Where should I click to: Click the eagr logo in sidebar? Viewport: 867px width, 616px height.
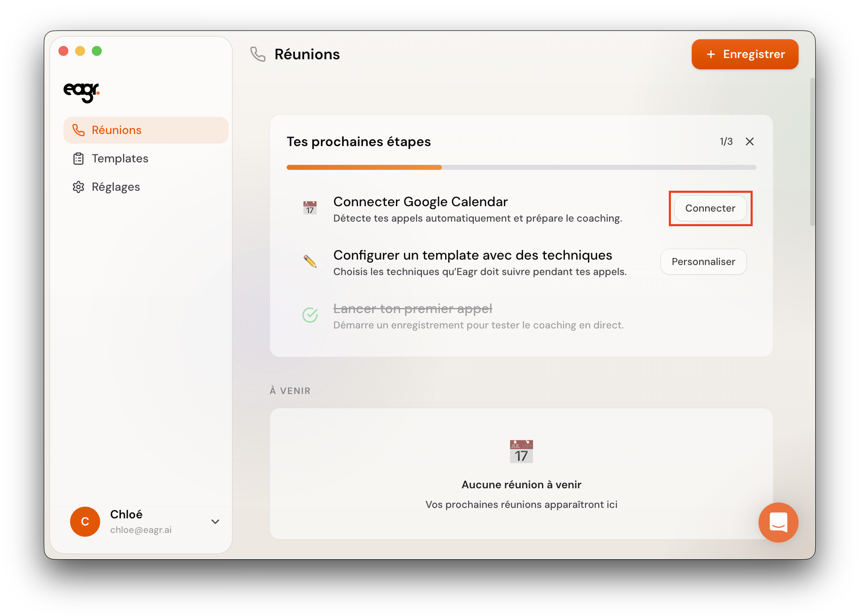click(x=81, y=92)
